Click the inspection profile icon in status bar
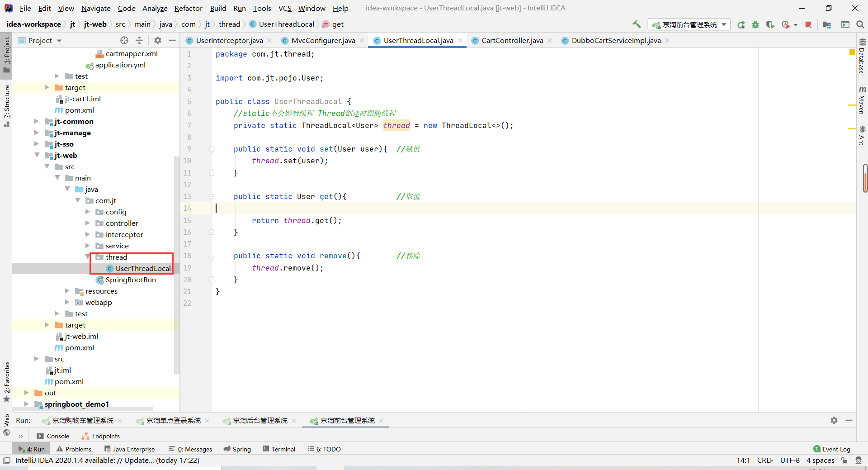The width and height of the screenshot is (868, 470). 858,461
